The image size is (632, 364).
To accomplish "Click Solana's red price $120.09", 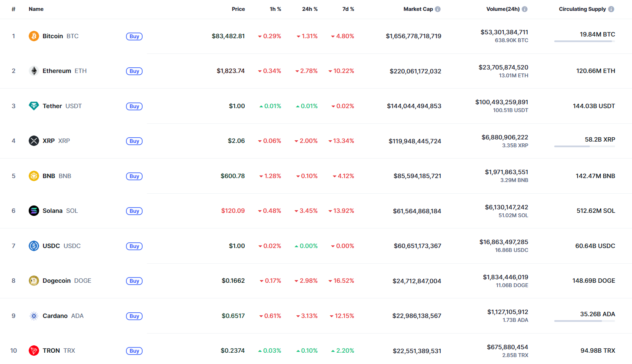I will [233, 211].
